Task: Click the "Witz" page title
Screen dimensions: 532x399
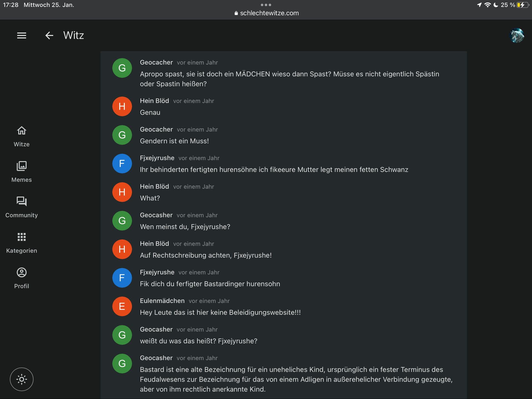Action: point(73,35)
